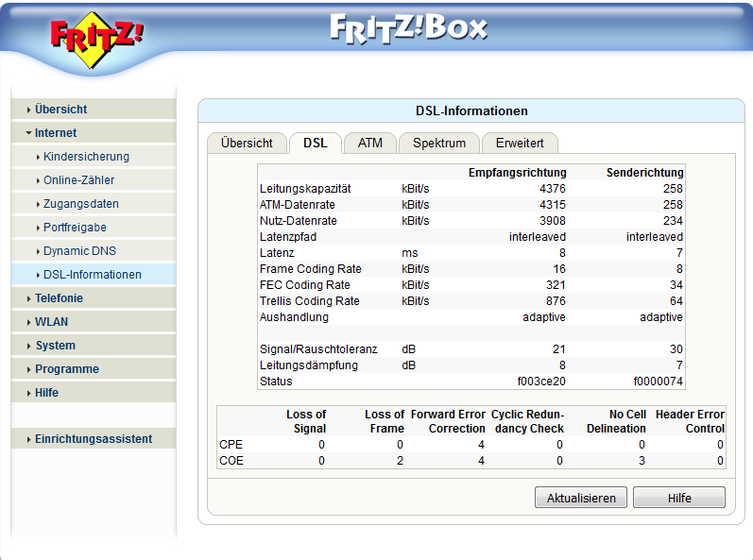Viewport: 753px width, 560px height.
Task: Click the Status value f003ce20
Action: tap(541, 382)
